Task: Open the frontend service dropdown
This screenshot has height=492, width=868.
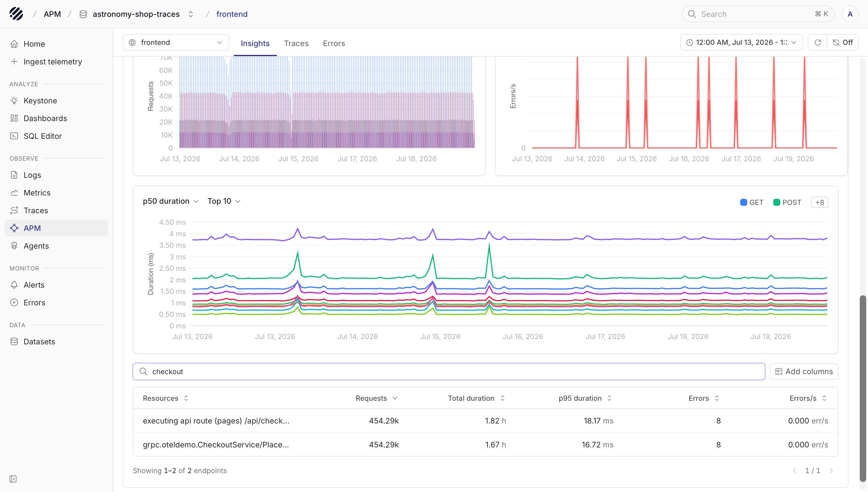Action: [x=176, y=42]
